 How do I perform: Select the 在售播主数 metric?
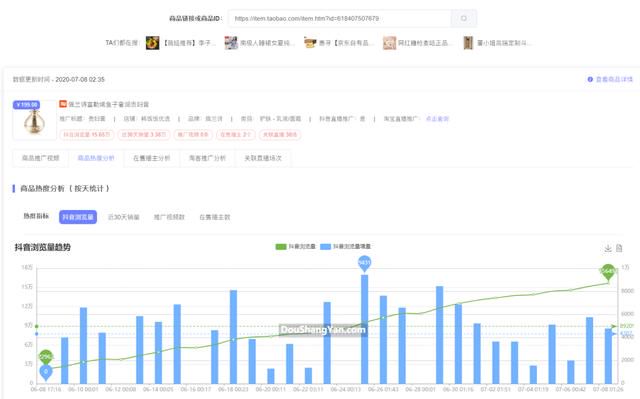(x=215, y=217)
